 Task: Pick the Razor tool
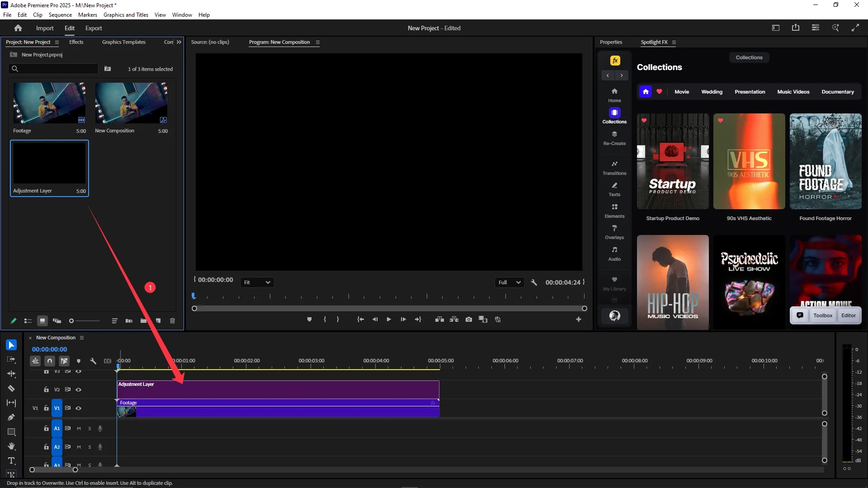(11, 389)
